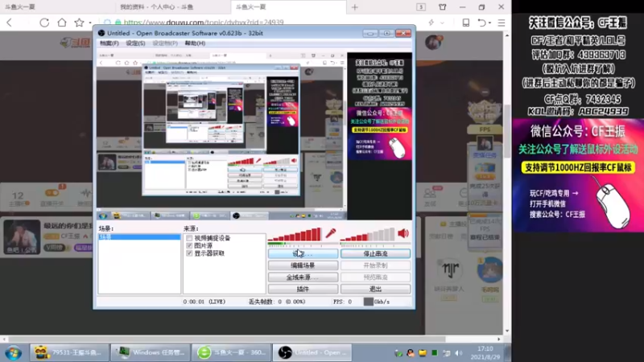This screenshot has width=644, height=362.
Task: Open the 设定(S) menu in OBS
Action: pos(135,43)
